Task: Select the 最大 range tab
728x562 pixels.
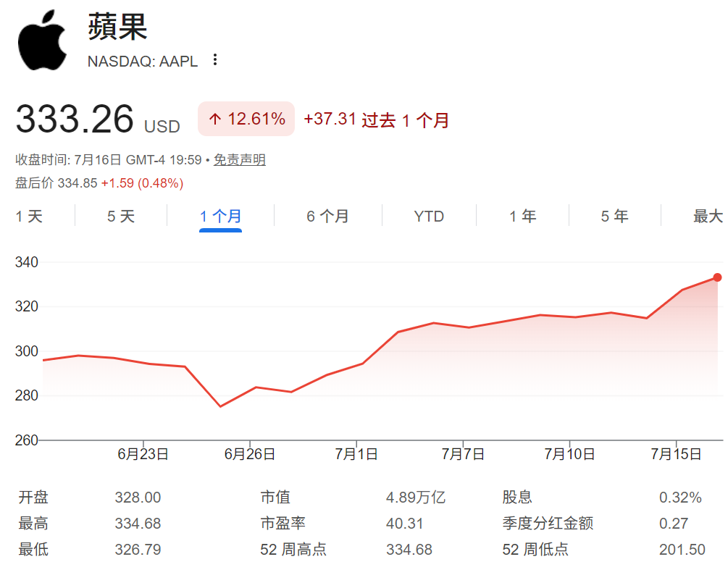Action: point(708,217)
